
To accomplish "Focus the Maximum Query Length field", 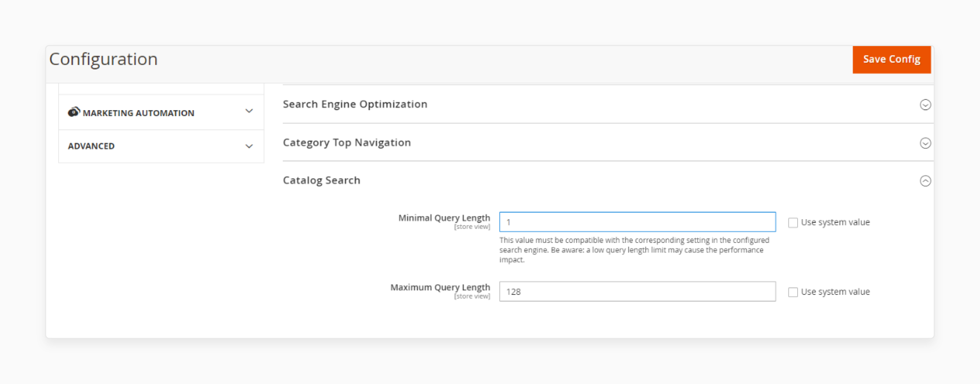I will click(x=637, y=292).
